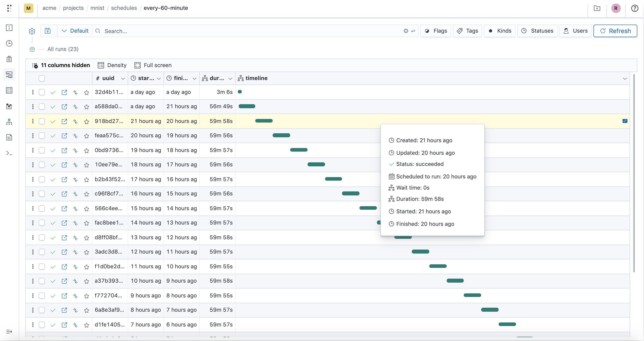Go to projects breadcrumb
The width and height of the screenshot is (644, 341).
(x=73, y=8)
